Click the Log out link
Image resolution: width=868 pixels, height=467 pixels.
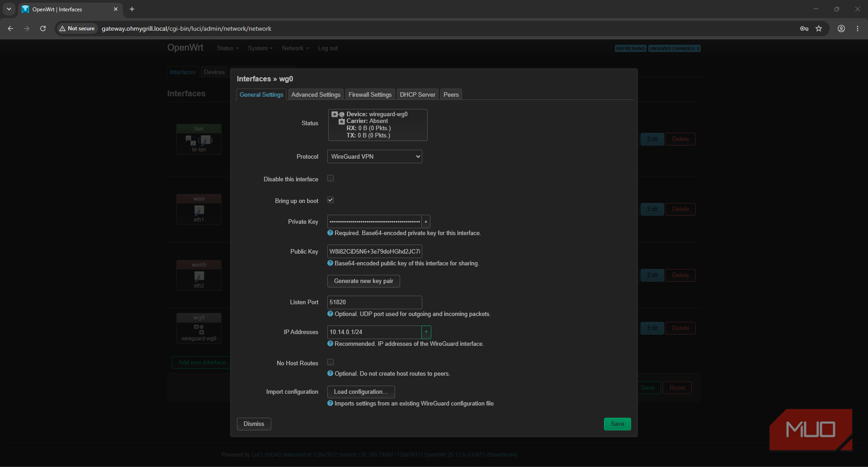pyautogui.click(x=328, y=48)
